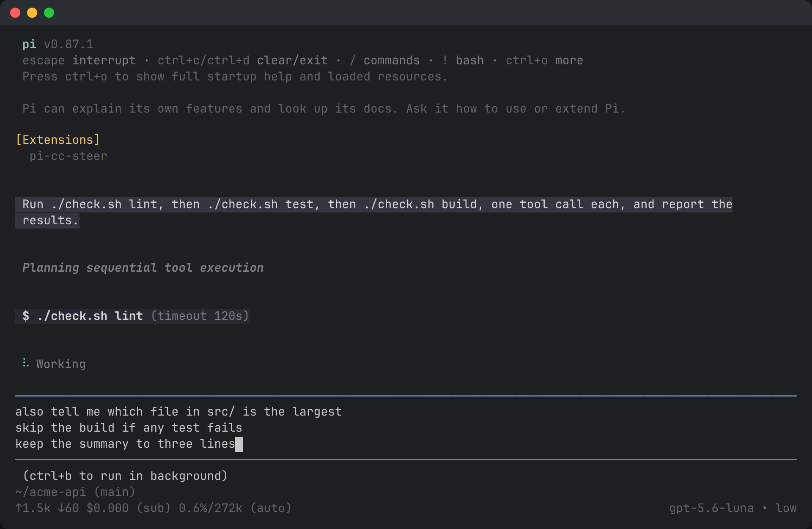Click 'Press ctrl+o to show full startup help' line
Image resolution: width=812 pixels, height=529 pixels.
235,77
